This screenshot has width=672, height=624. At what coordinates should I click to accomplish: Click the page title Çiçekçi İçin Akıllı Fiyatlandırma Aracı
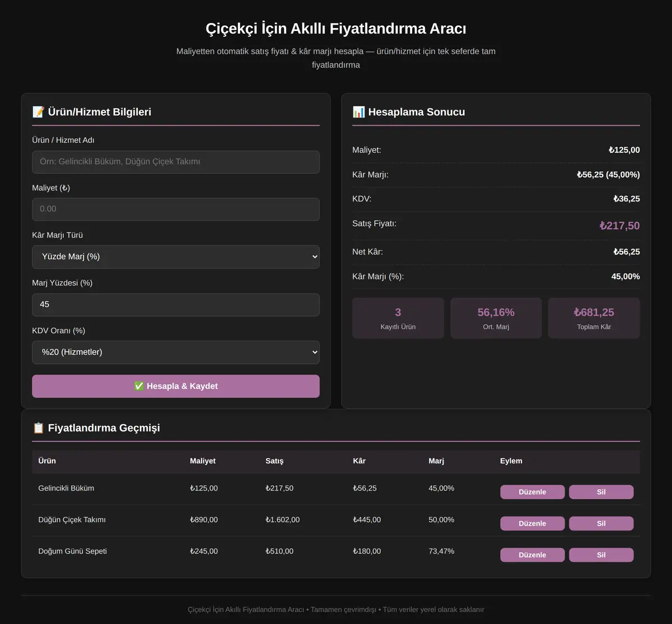(336, 29)
